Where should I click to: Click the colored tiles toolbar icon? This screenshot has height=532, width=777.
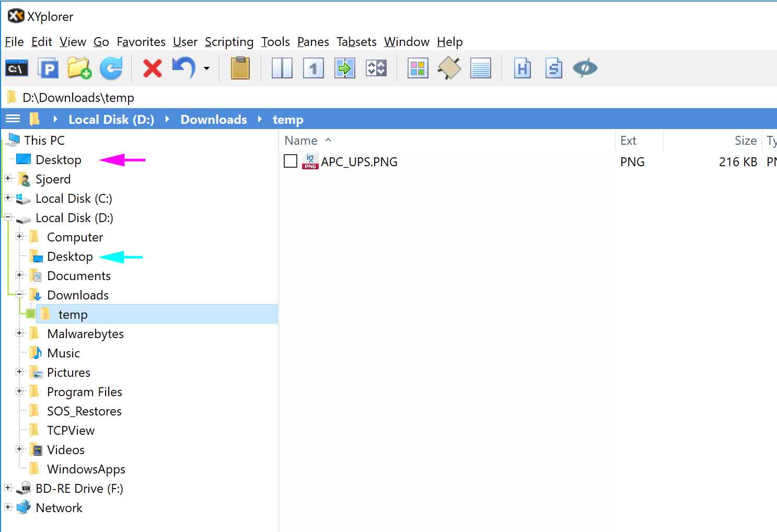[x=418, y=68]
